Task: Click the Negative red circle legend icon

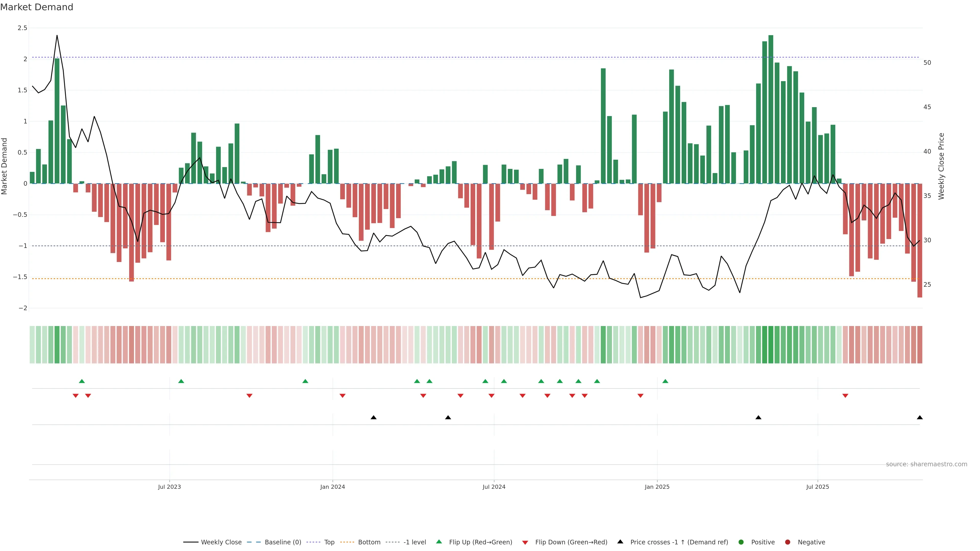Action: click(x=788, y=542)
